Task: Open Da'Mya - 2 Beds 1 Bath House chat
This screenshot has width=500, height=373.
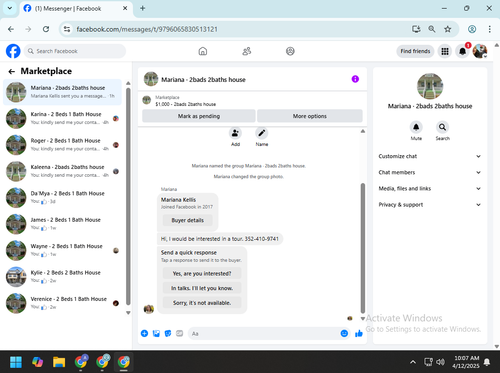Action: (62, 197)
